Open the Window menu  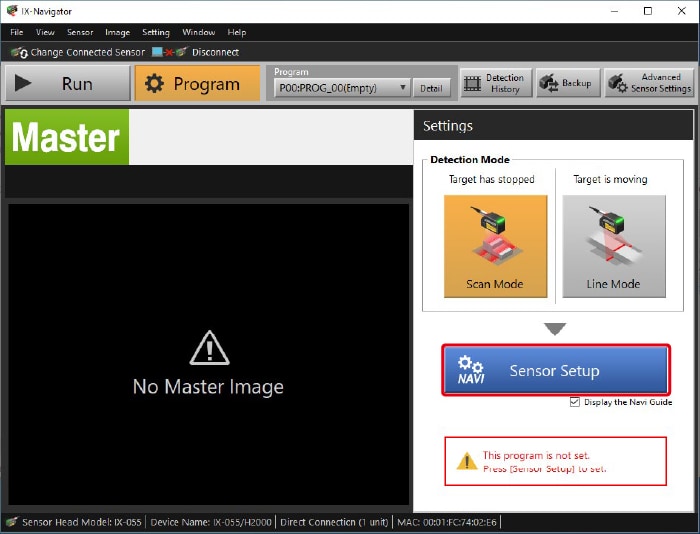tap(198, 32)
